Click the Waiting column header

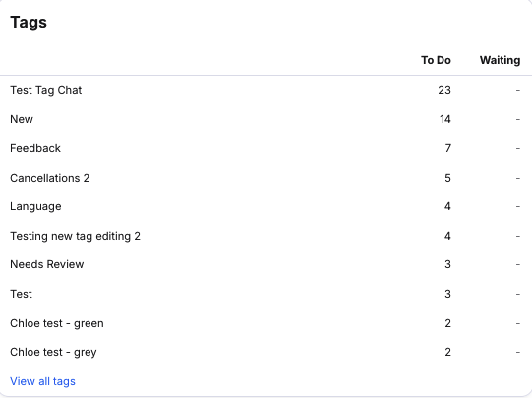pos(501,60)
